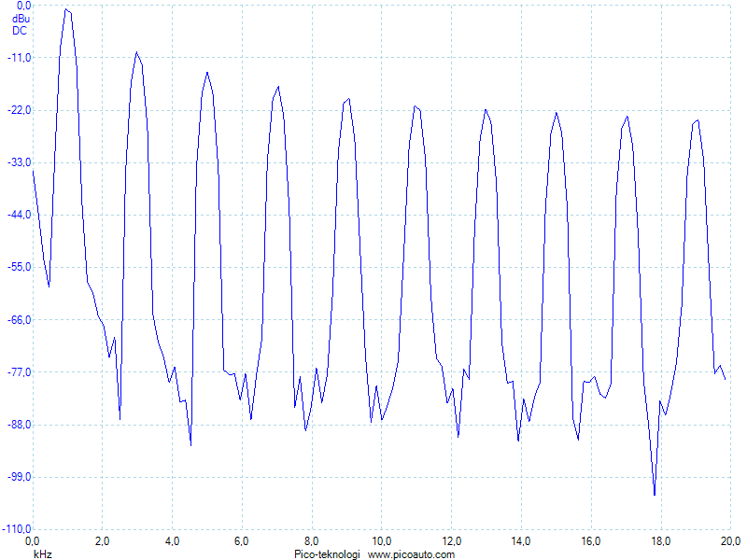Click the harmonic peak at 15 kHz
This screenshot has height=560, width=747.
(556, 113)
